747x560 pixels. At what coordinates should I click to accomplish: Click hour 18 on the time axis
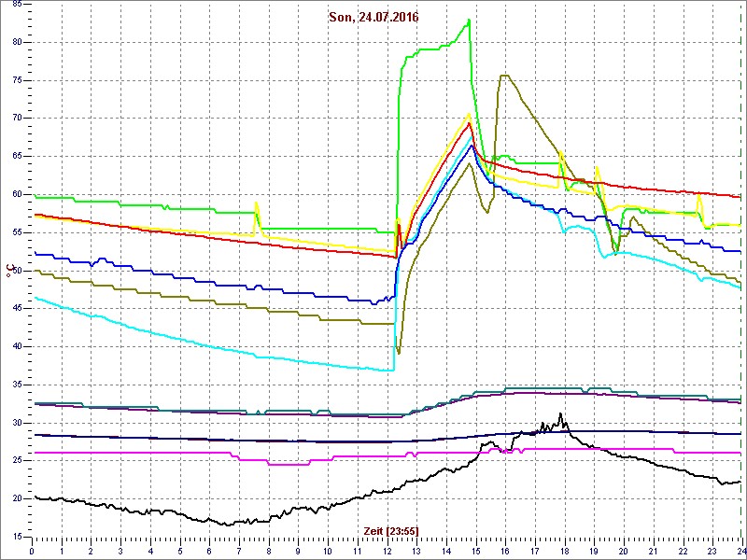564,552
